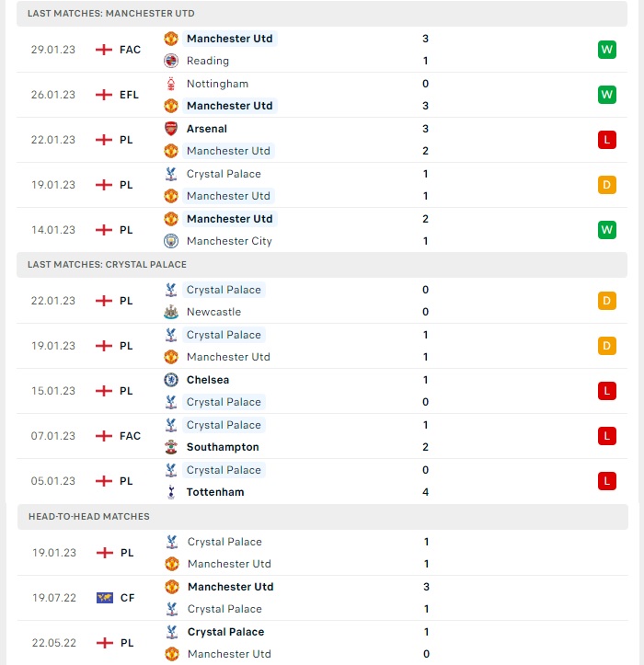Open the Manchester Utd vs Manchester City match

coord(322,230)
